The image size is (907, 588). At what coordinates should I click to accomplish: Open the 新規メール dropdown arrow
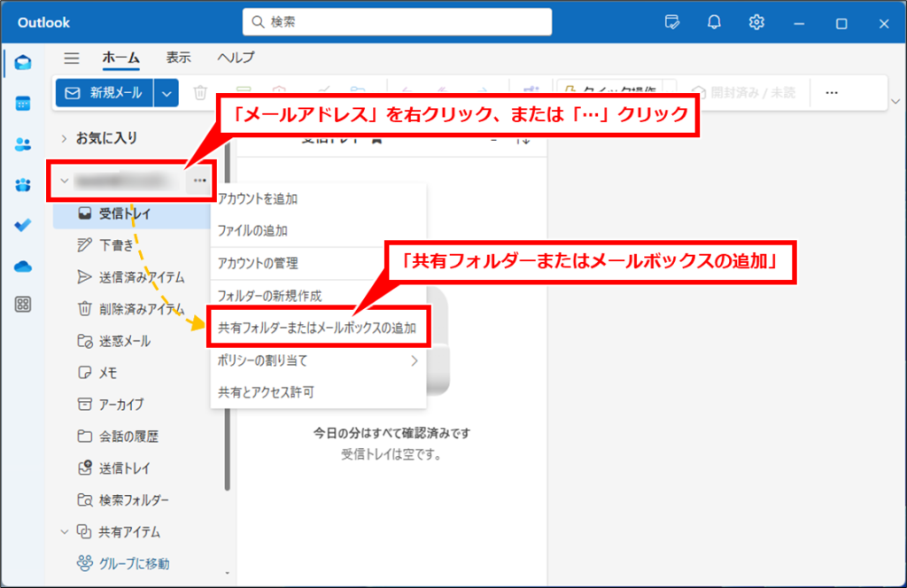coord(165,92)
